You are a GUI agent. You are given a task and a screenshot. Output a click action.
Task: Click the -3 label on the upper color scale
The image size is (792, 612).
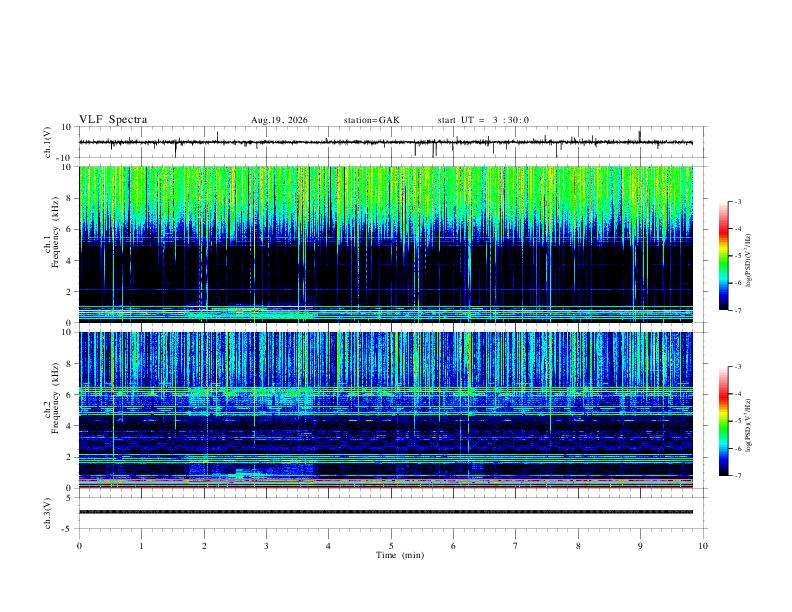[x=737, y=201]
